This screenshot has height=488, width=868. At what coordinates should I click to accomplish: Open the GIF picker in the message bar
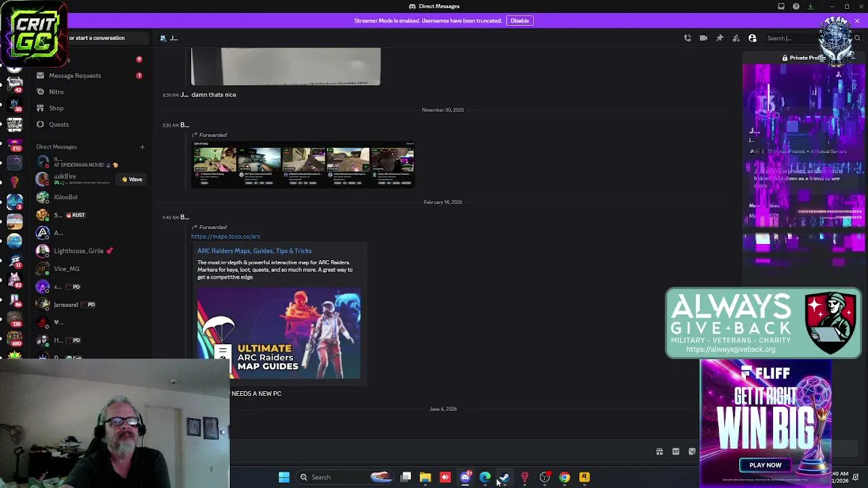pyautogui.click(x=675, y=451)
